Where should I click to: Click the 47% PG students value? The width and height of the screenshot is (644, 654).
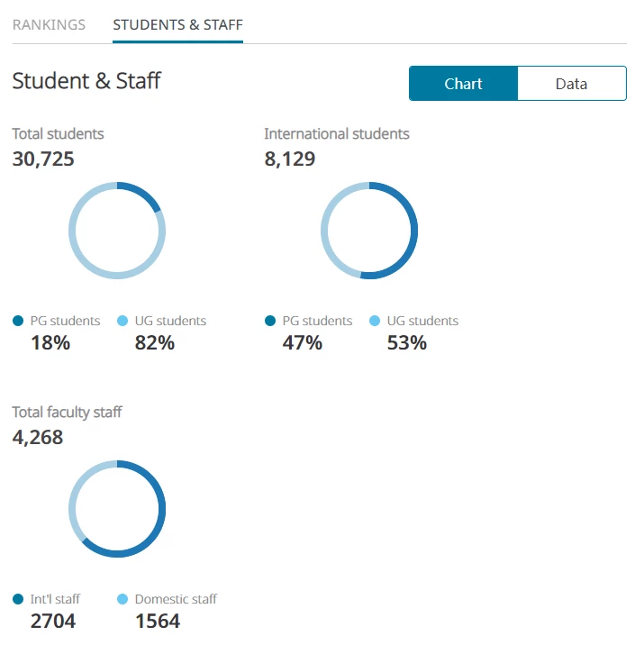303,343
